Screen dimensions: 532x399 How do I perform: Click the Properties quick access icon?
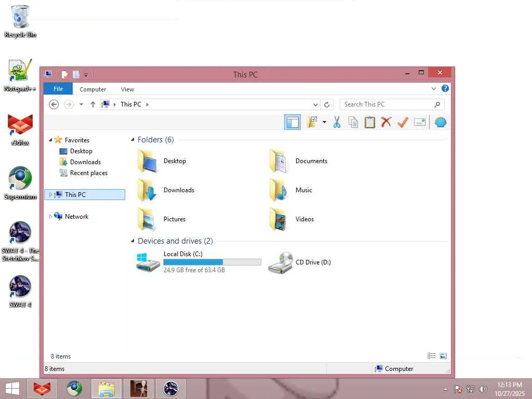(64, 74)
